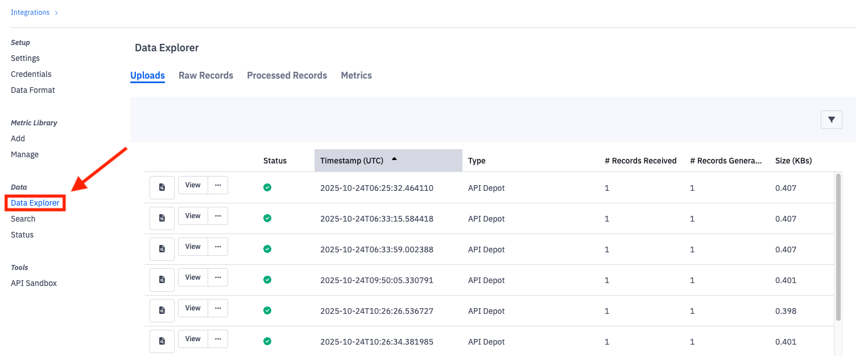Switch to Raw Records tab
This screenshot has width=868, height=356.
click(206, 75)
